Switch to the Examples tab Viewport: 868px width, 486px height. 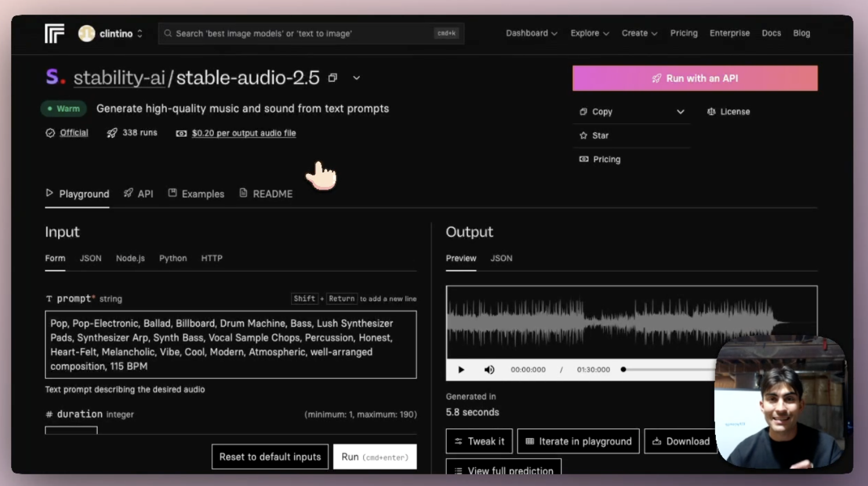coord(196,194)
